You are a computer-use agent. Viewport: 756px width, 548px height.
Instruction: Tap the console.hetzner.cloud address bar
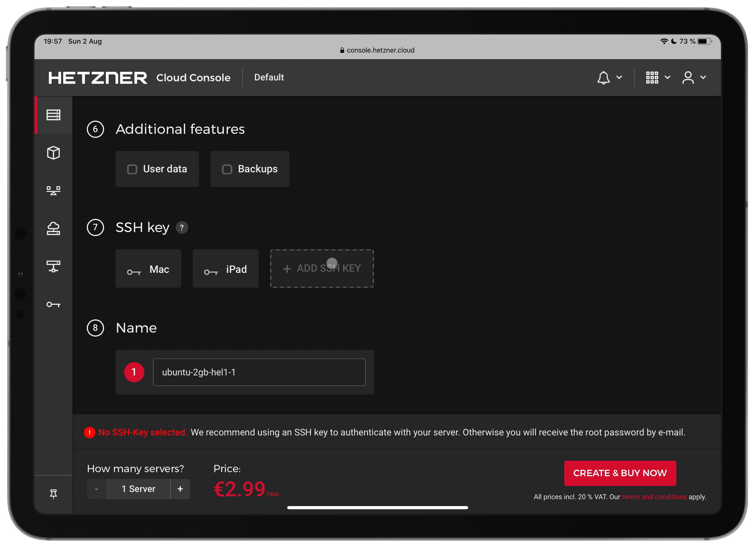point(377,50)
